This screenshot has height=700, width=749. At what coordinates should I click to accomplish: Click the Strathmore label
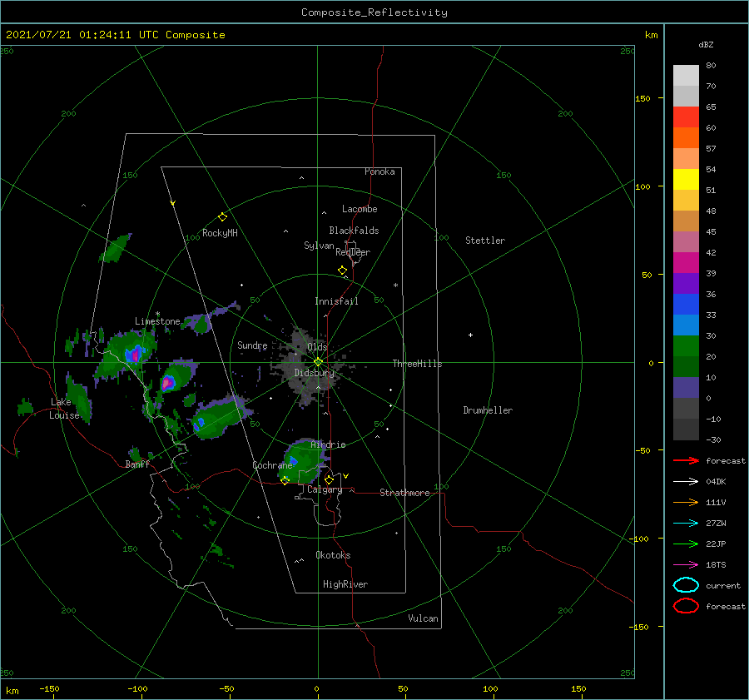(x=404, y=493)
